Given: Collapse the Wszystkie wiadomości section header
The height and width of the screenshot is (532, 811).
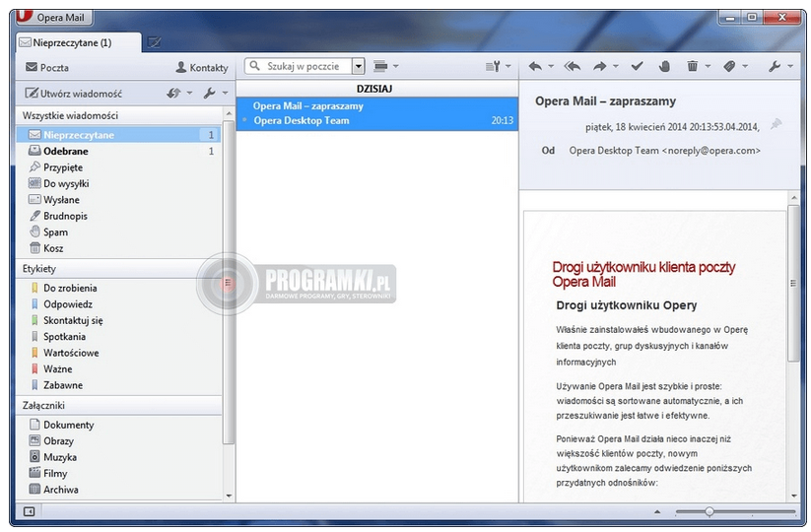Looking at the screenshot, I should tap(118, 115).
